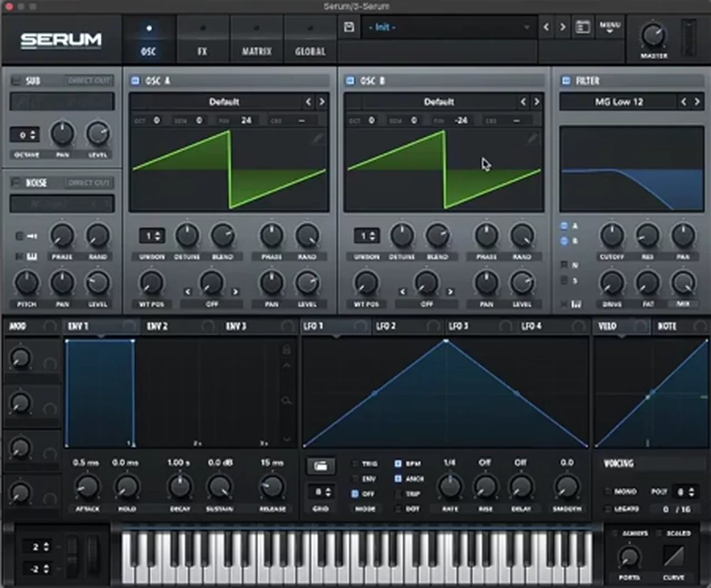Turn off the FILTER section toggle

tap(566, 81)
